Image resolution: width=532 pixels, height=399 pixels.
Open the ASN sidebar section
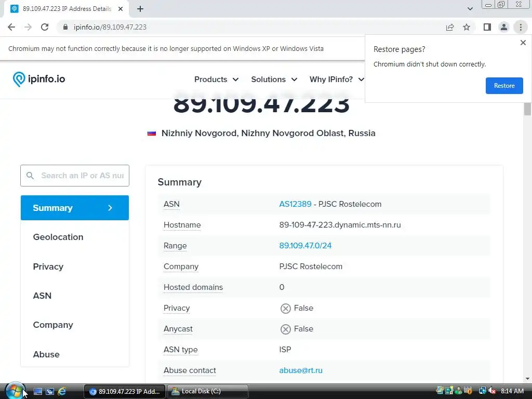42,296
